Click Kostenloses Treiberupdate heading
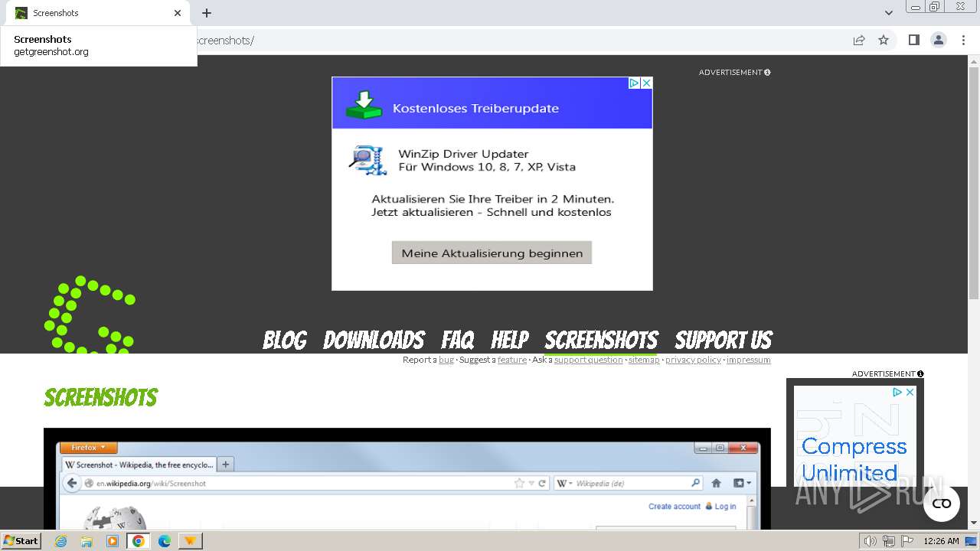 475,108
